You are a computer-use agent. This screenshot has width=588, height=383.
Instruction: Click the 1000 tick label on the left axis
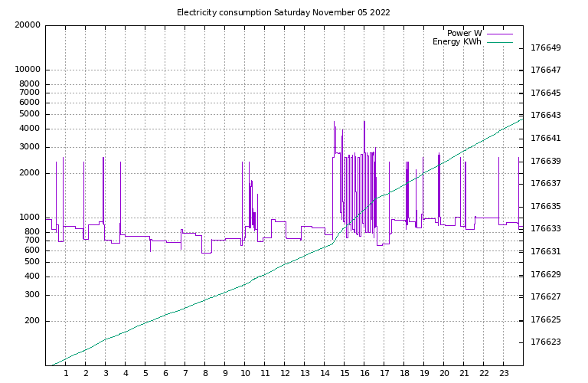pyautogui.click(x=30, y=218)
